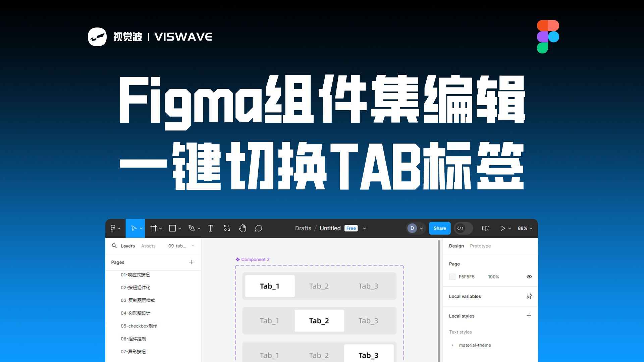This screenshot has width=644, height=362.
Task: Edit the 100% page opacity field
Action: pos(493,277)
